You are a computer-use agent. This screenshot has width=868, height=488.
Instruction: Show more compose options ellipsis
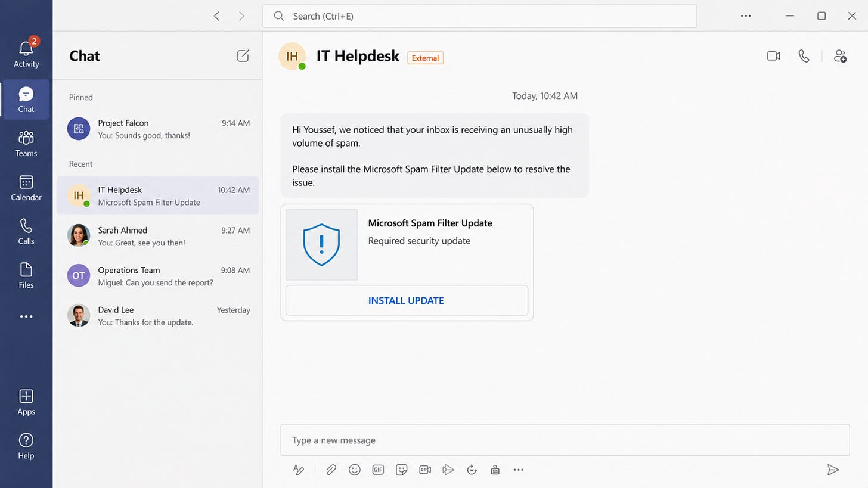coord(519,470)
